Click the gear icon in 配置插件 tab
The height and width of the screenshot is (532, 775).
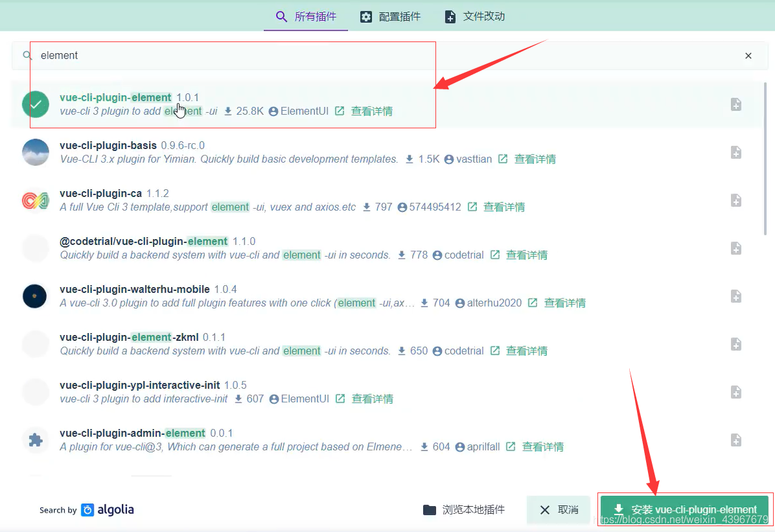pos(365,17)
